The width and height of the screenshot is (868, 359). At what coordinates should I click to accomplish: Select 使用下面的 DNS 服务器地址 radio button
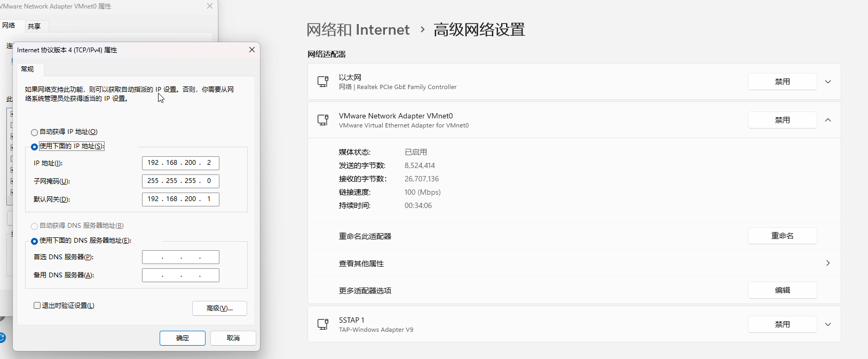click(x=35, y=241)
